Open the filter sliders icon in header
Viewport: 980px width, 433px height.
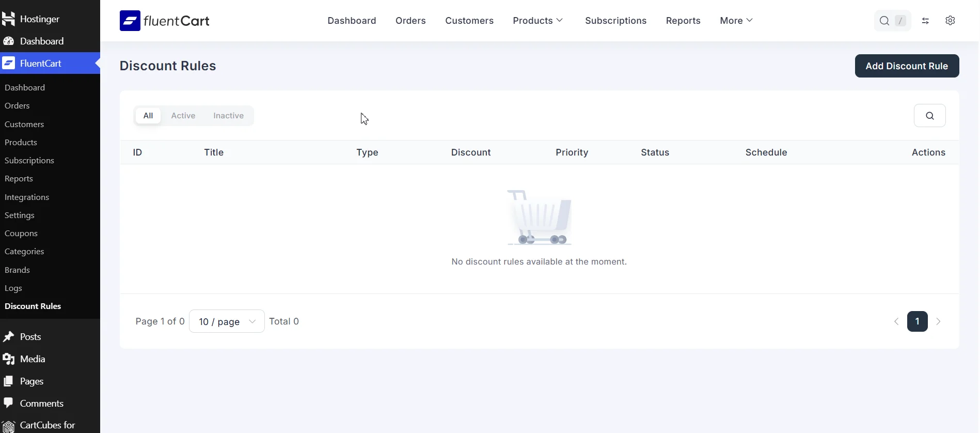coord(925,21)
